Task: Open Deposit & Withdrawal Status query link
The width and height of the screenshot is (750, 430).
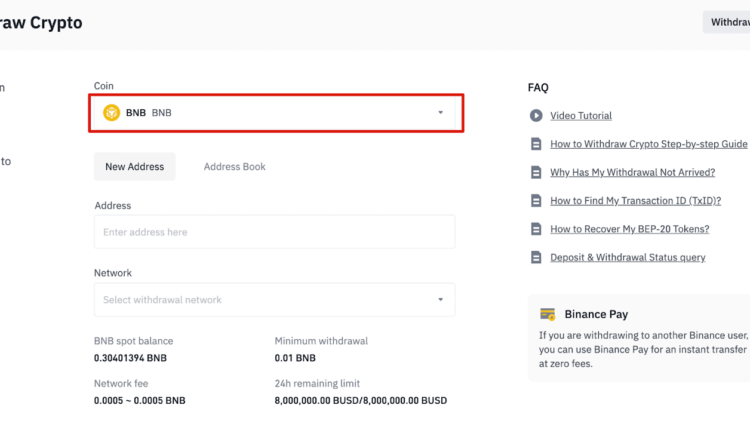Action: [x=627, y=257]
